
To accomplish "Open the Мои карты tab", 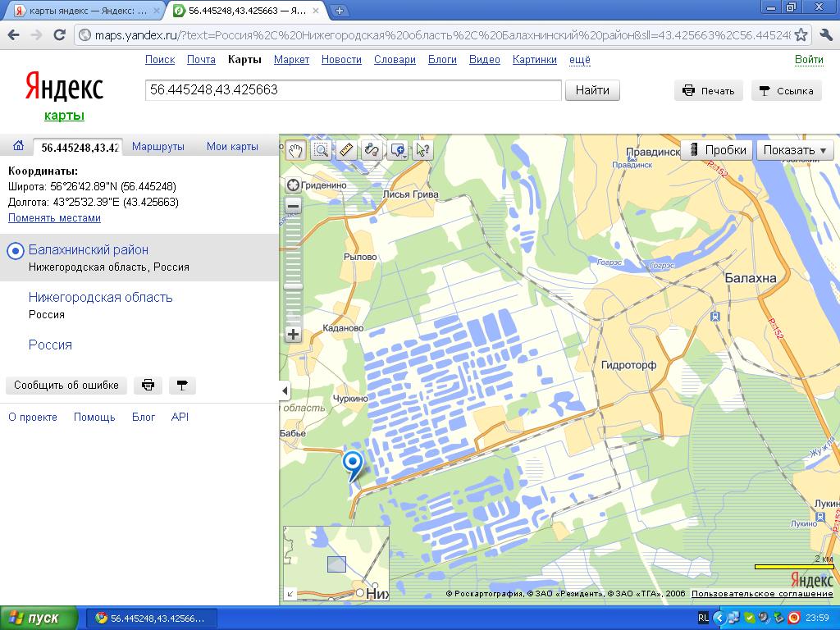I will 232,147.
